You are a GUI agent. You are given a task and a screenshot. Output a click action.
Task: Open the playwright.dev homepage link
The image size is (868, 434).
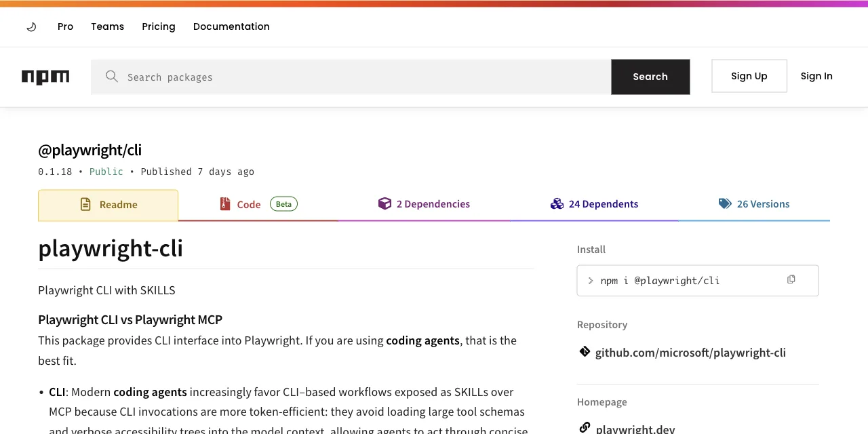click(635, 429)
